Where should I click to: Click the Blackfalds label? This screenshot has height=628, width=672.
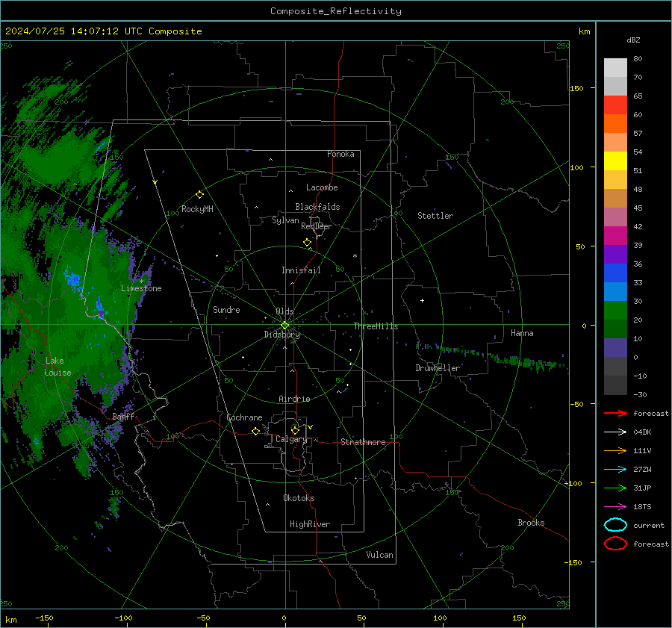(317, 207)
